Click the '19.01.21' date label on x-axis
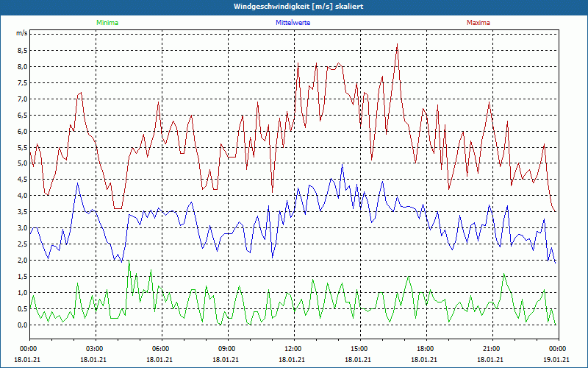This screenshot has height=368, width=588. click(556, 359)
